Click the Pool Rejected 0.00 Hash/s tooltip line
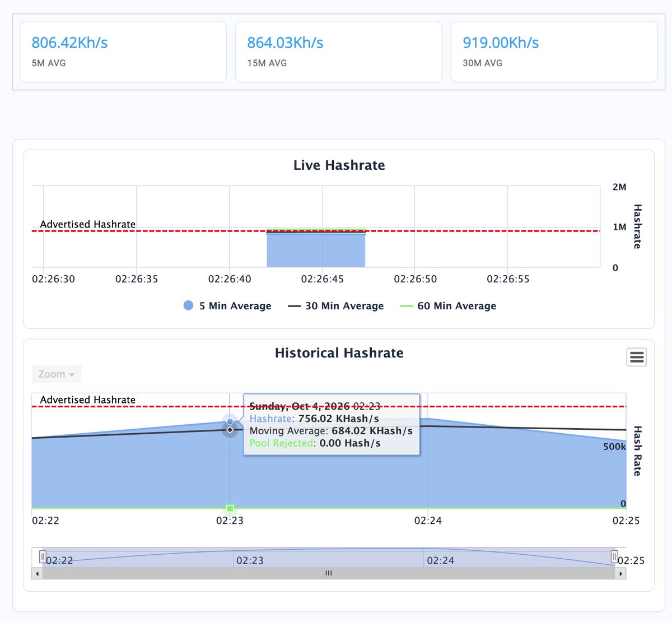This screenshot has height=622, width=672. tap(315, 443)
